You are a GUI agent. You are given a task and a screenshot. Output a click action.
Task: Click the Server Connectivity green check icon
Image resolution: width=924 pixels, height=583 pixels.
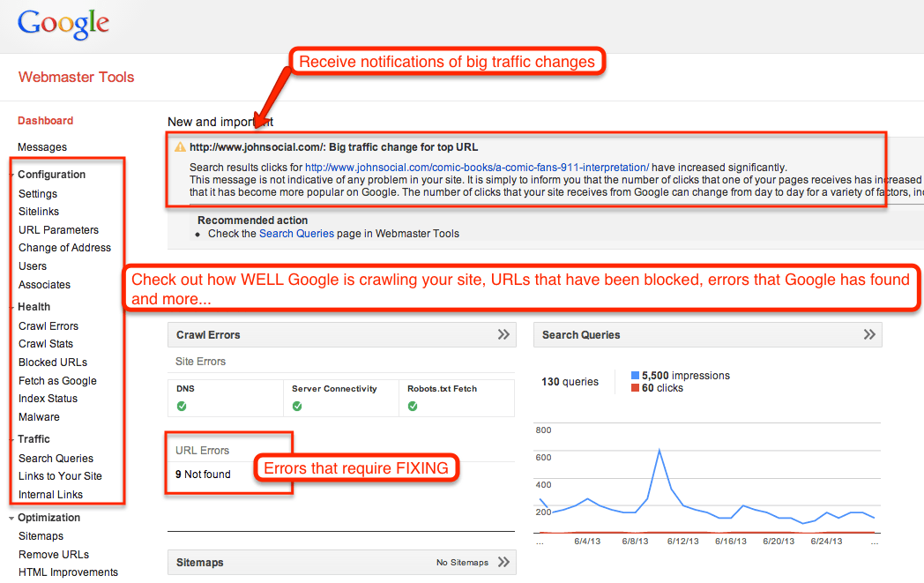297,407
